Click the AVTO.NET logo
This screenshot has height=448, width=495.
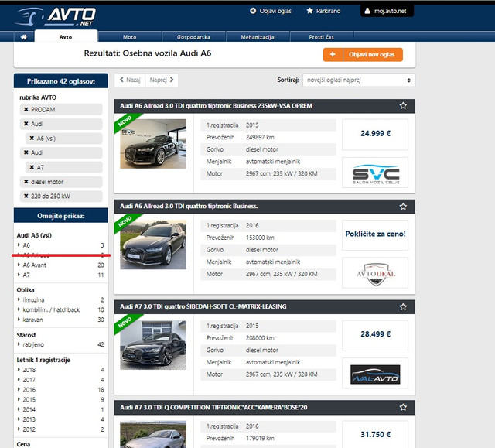[x=56, y=16]
